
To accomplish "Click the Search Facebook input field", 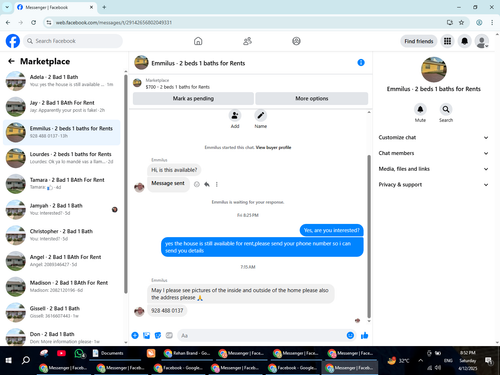I will 73,41.
